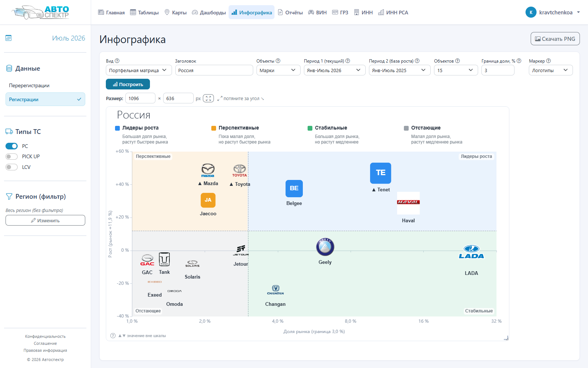Enable the LCV vehicle type switch
The width and height of the screenshot is (588, 368).
click(12, 167)
